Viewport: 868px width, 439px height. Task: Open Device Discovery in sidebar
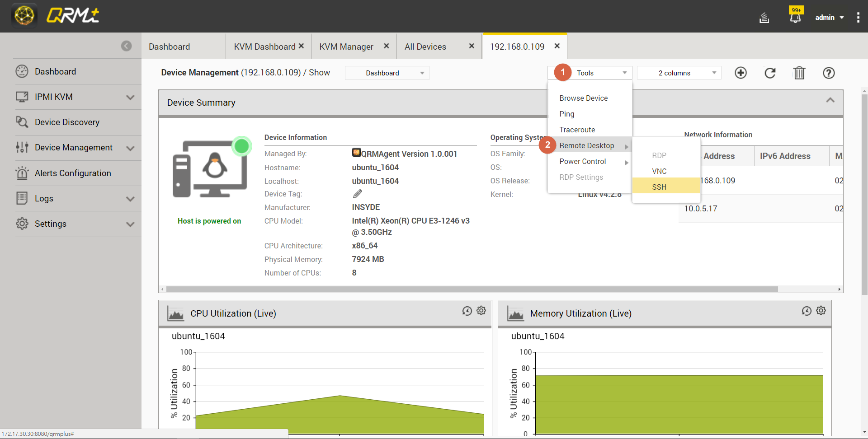tap(67, 122)
